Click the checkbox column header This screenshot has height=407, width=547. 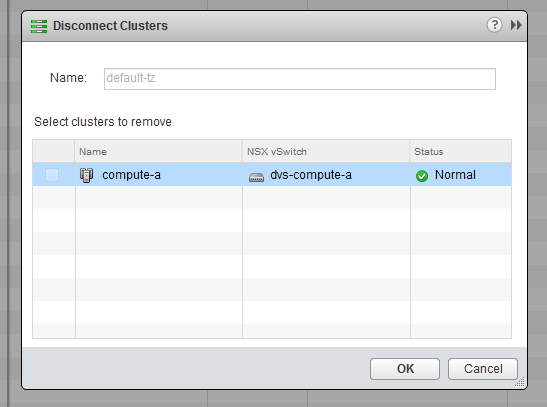tap(54, 151)
